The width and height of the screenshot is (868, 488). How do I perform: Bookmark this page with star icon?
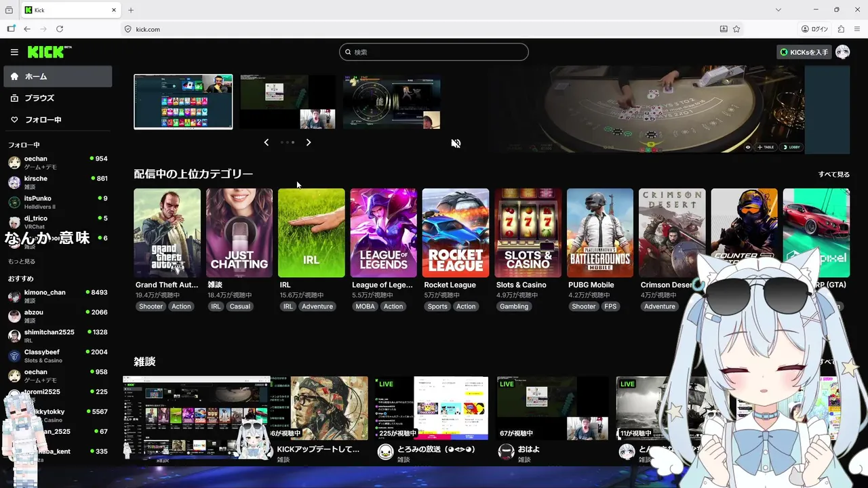coord(736,29)
